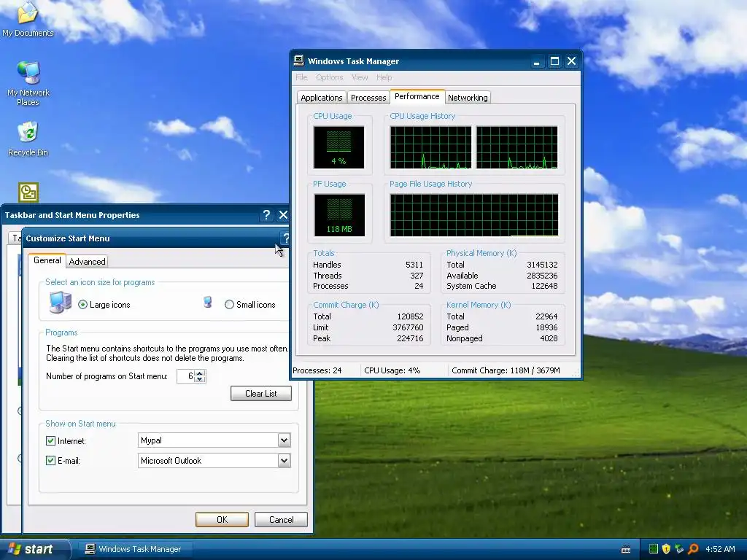This screenshot has width=747, height=560.
Task: Switch to the Processes tab
Action: (368, 98)
